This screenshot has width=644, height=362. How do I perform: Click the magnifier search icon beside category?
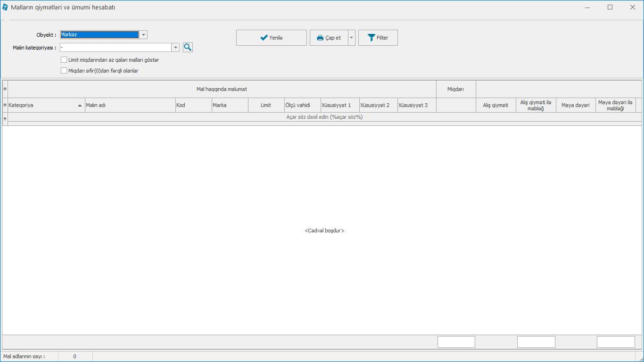point(188,47)
